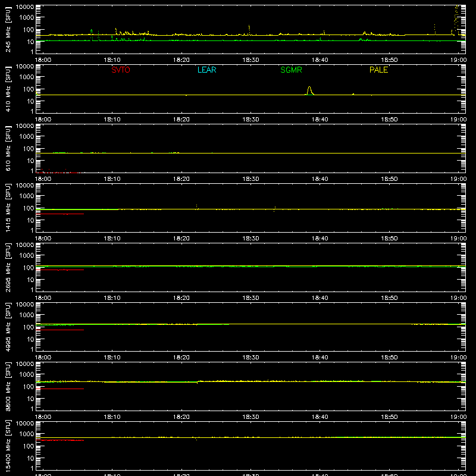Click the green SGMR station label
This screenshot has width=476, height=476.
click(x=291, y=70)
